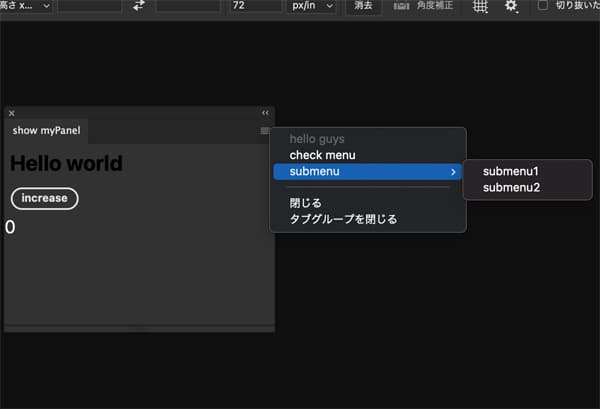Open the 高さ x... ratio dropdown

tap(25, 6)
